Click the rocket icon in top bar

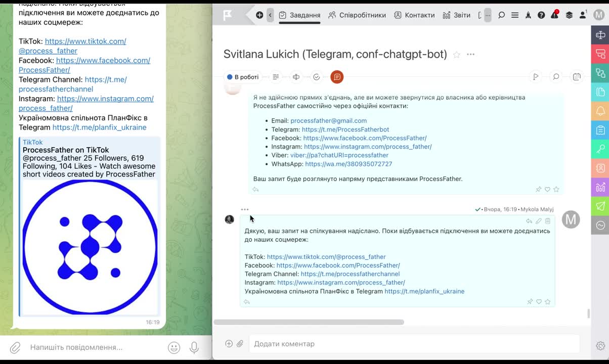[x=528, y=15]
